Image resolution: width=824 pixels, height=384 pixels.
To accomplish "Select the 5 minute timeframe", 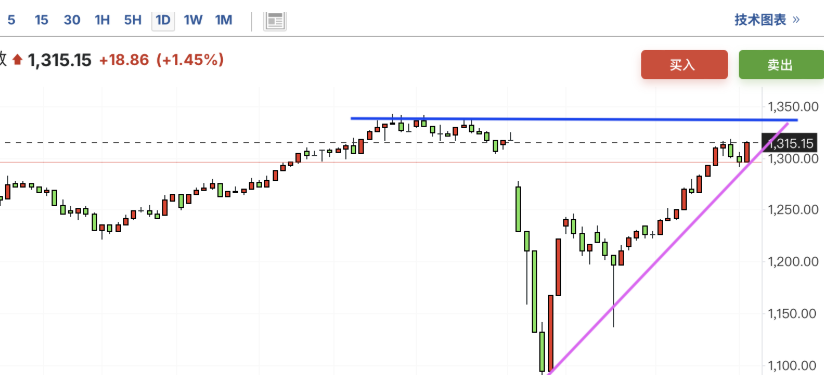I will 11,20.
